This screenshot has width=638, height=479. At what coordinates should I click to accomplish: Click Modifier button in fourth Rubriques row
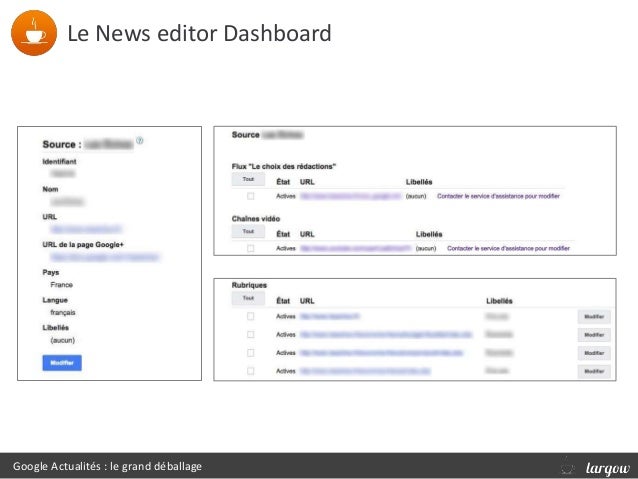coord(594,372)
